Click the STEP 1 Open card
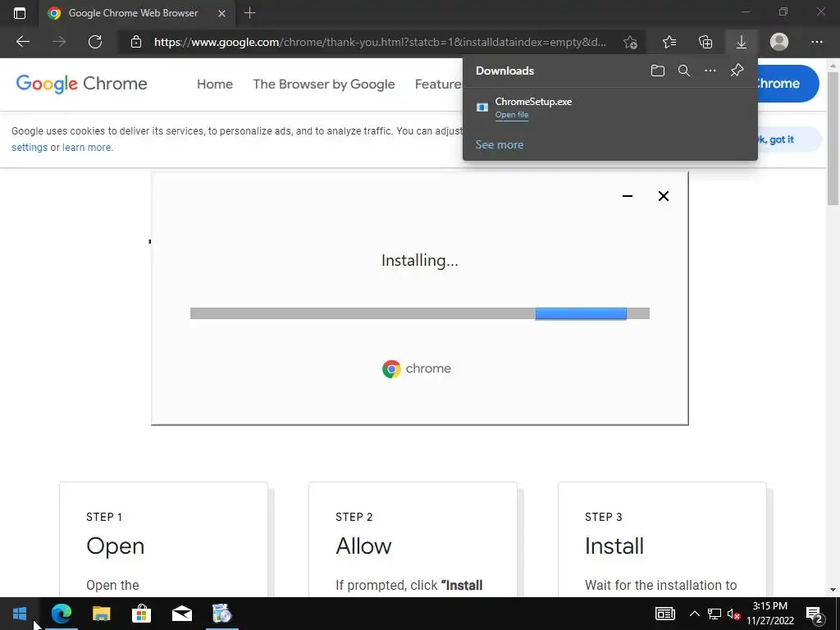The image size is (840, 630). pos(163,540)
